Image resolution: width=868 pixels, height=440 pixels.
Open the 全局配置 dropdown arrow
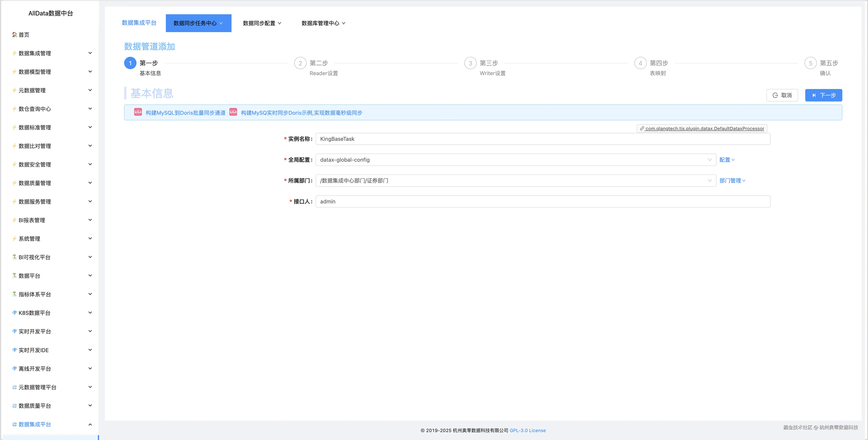[x=710, y=160]
